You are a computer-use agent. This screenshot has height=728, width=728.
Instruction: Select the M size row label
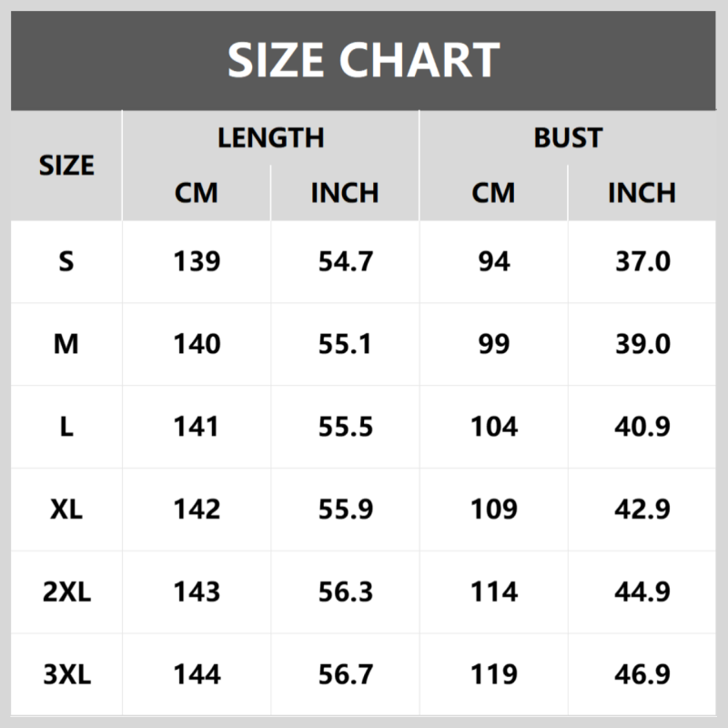[66, 344]
